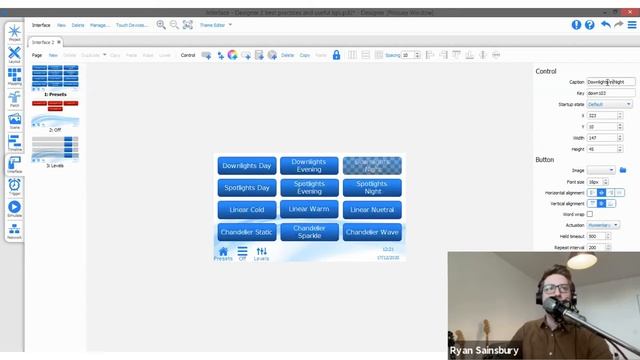Image resolution: width=640 pixels, height=360 pixels.
Task: Select the Chandelier Wave button
Action: tap(372, 232)
